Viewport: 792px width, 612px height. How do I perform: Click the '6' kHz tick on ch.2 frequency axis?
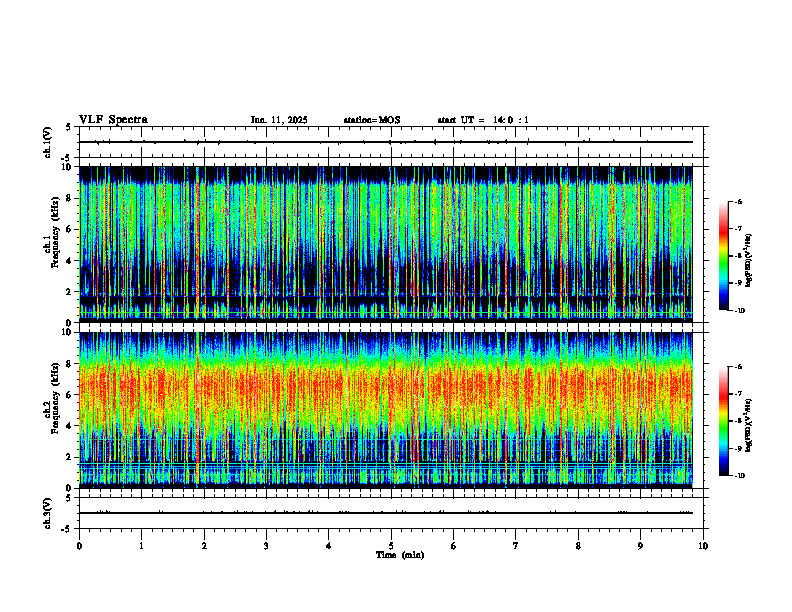tap(70, 395)
